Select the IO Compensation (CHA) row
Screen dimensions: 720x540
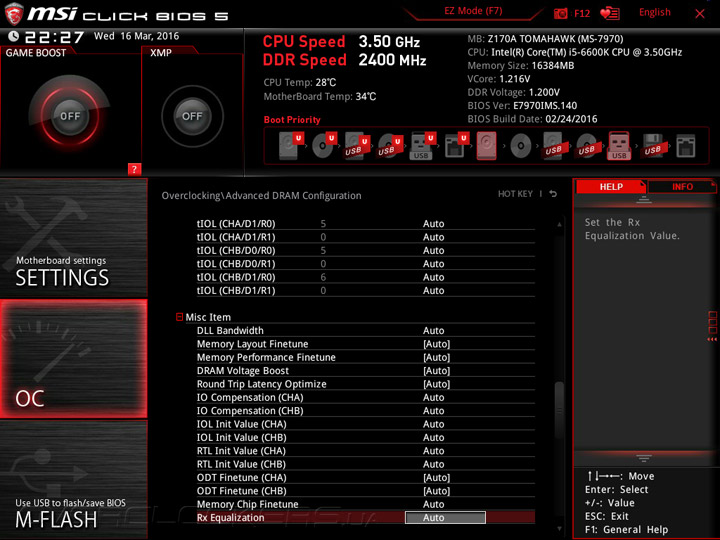click(x=366, y=398)
